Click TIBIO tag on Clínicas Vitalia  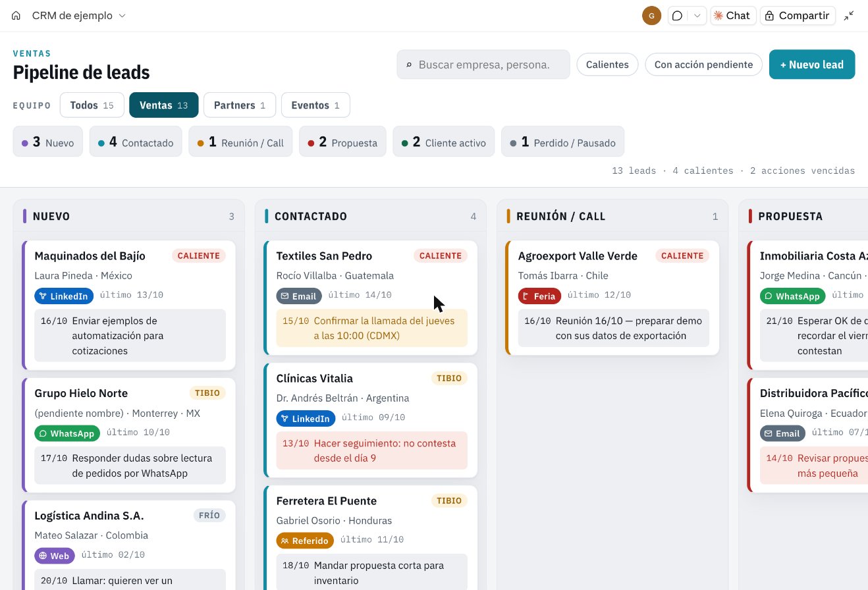click(449, 378)
